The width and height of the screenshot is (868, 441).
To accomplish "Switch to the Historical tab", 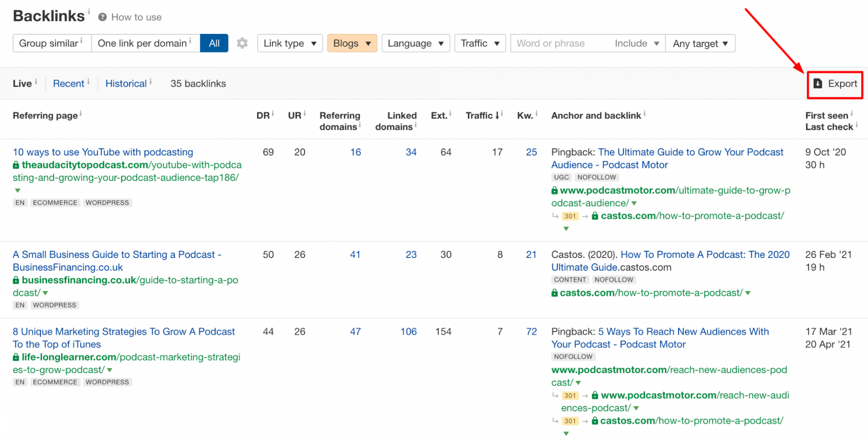I will (126, 84).
